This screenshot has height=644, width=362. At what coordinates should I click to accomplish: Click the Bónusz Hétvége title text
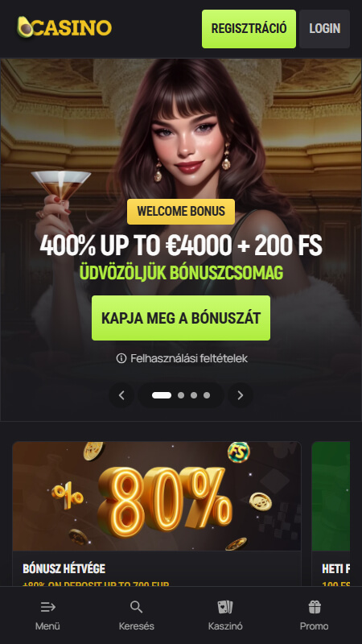[64, 568]
